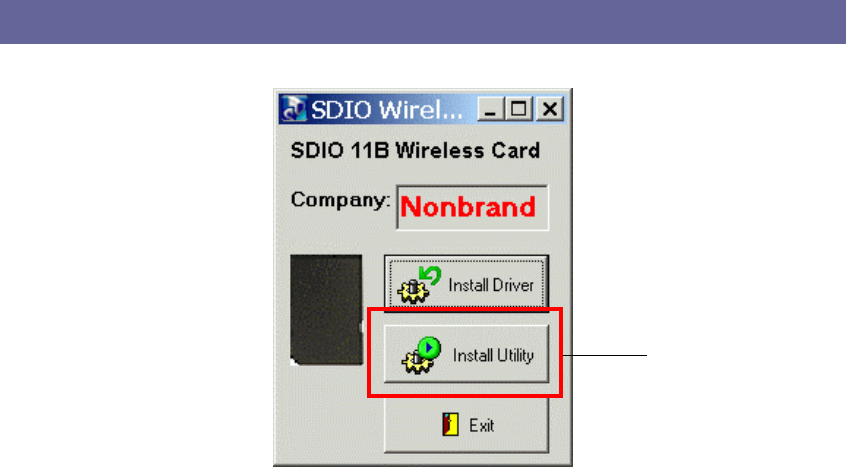Click the purple banner at the top
Image resolution: width=846 pixels, height=467 pixels.
pyautogui.click(x=423, y=22)
